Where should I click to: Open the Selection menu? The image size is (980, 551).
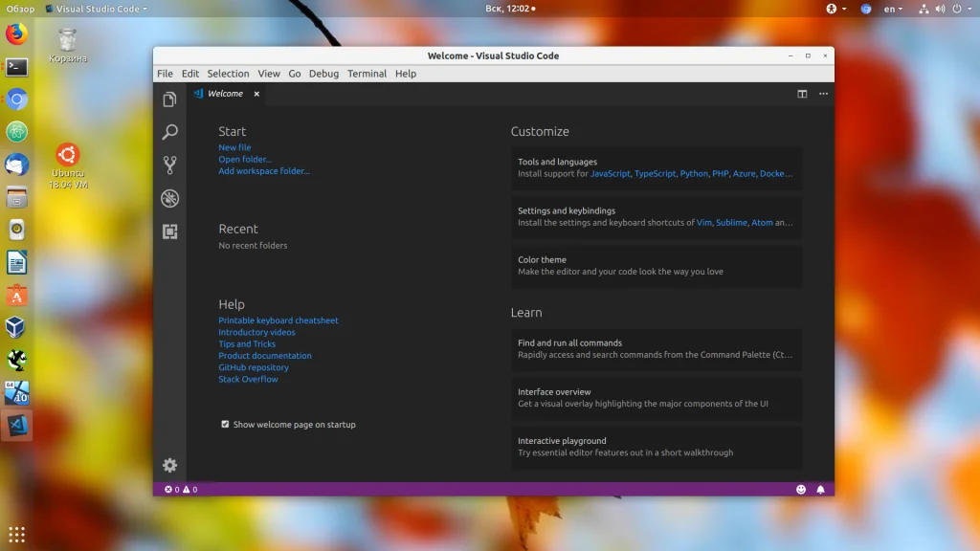[x=228, y=74]
